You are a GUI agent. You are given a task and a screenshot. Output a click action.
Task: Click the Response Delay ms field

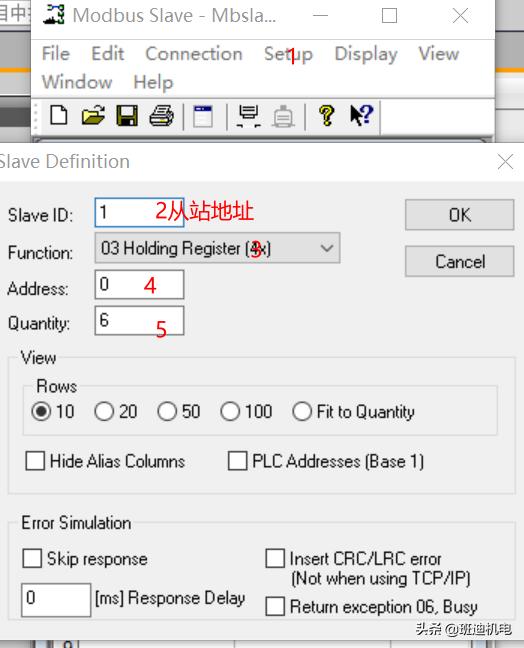[56, 600]
